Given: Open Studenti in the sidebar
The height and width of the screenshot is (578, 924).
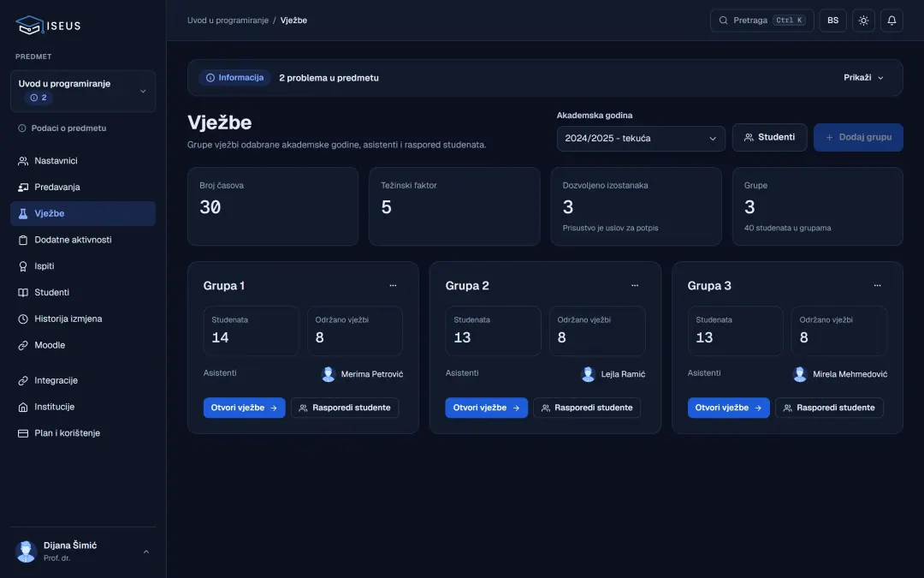Looking at the screenshot, I should (83, 293).
